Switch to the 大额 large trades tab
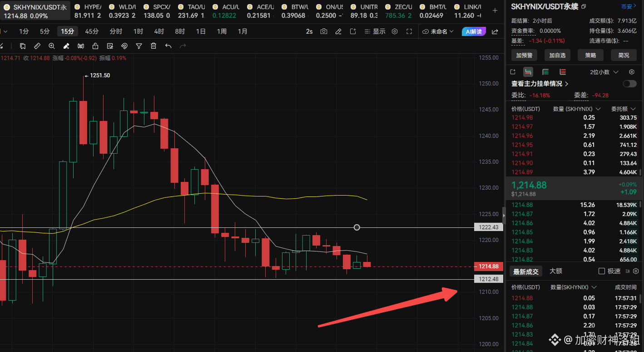Screen dimensions: 644x352 (556, 271)
